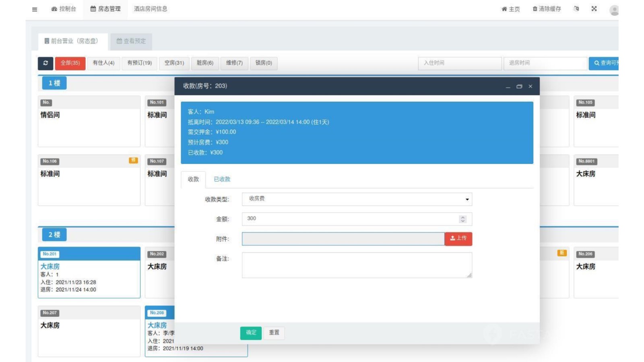The height and width of the screenshot is (362, 644).
Task: Click the refresh icon button
Action: 45,63
